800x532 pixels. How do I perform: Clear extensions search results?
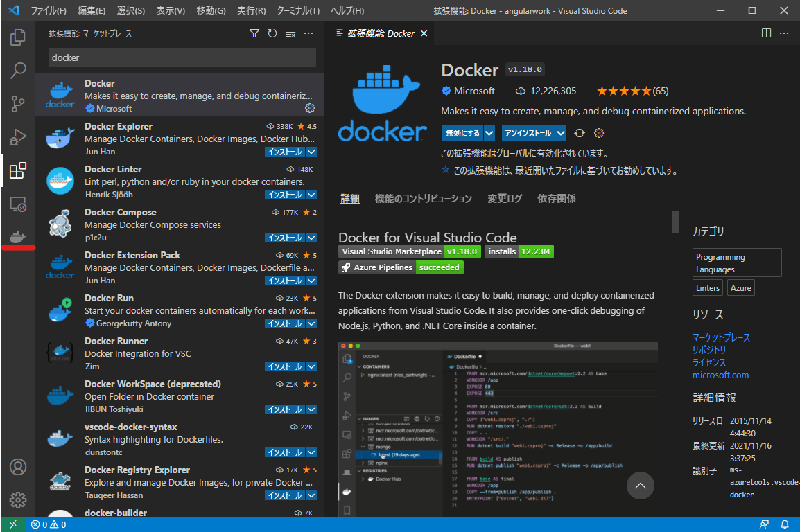(290, 33)
